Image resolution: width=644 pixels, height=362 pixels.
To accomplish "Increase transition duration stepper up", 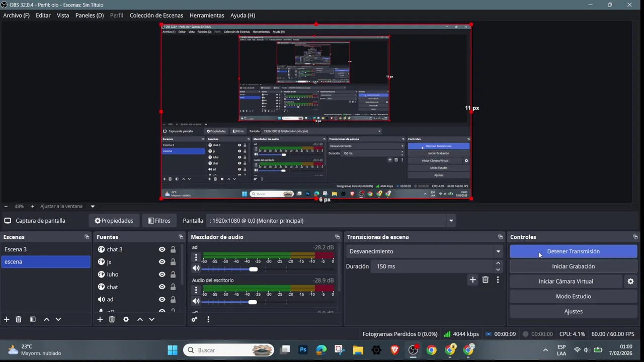I will pos(498,263).
